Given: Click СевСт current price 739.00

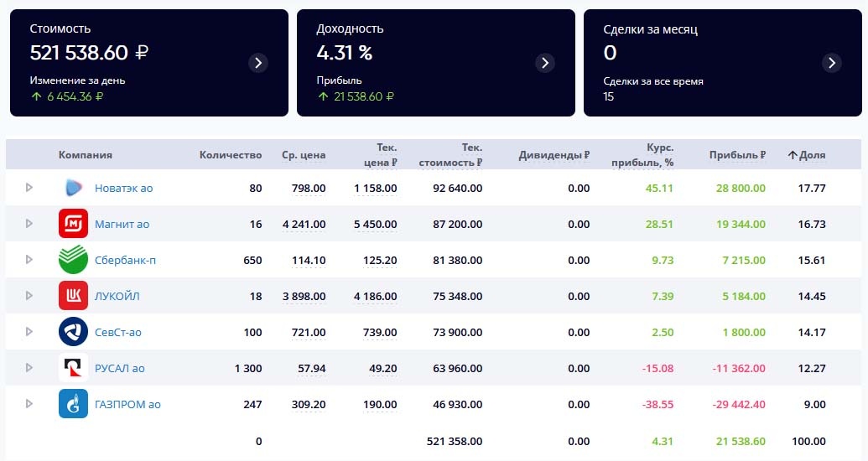Looking at the screenshot, I should coord(380,332).
